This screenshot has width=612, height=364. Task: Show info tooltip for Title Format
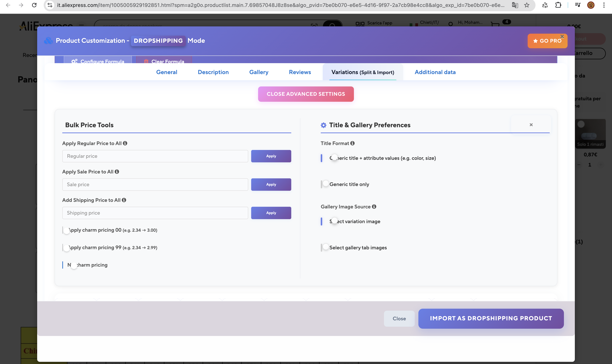[352, 143]
